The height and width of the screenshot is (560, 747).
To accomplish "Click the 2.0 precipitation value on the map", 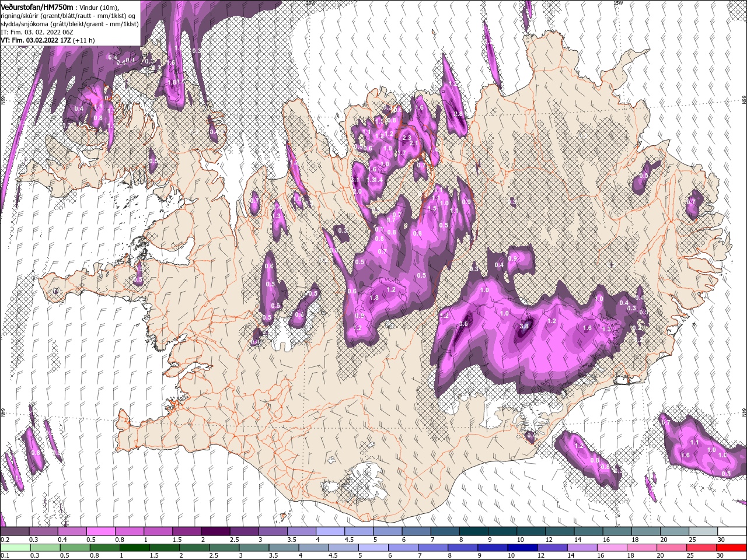I will point(357,191).
